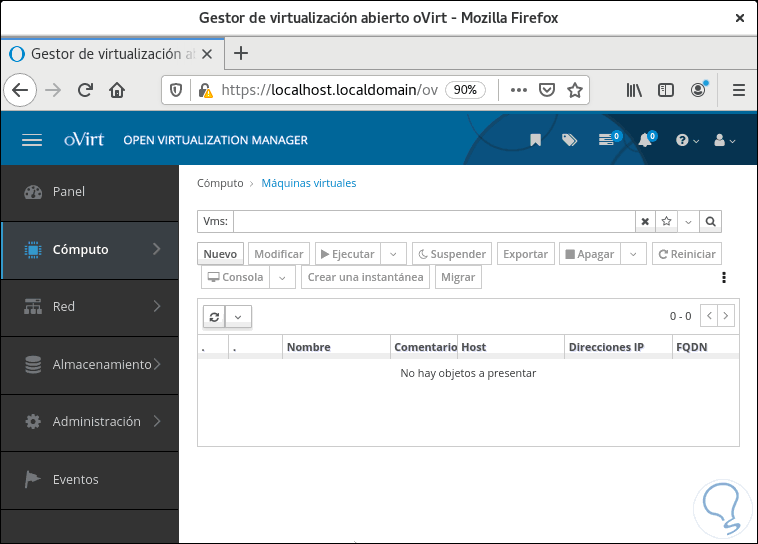Open the tags icon in header
758x544 pixels.
click(x=569, y=140)
